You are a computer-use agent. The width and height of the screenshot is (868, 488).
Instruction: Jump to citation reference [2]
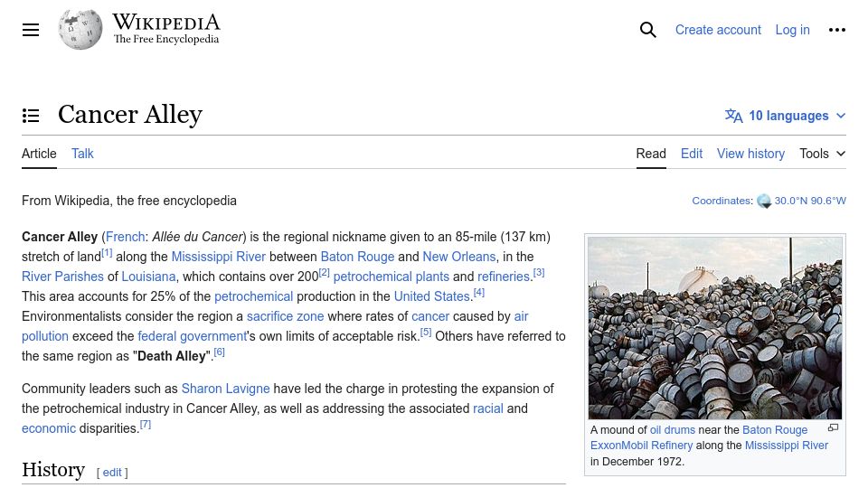coord(324,272)
